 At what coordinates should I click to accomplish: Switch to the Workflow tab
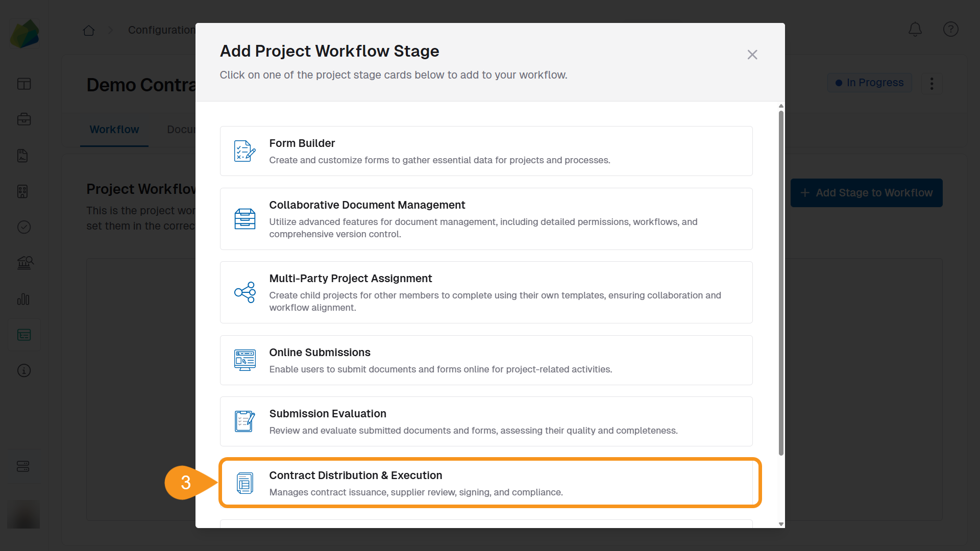tap(114, 130)
